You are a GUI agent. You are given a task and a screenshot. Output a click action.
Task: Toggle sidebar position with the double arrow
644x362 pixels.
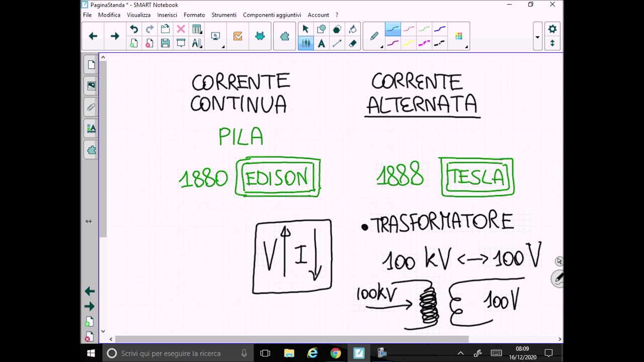point(89,221)
